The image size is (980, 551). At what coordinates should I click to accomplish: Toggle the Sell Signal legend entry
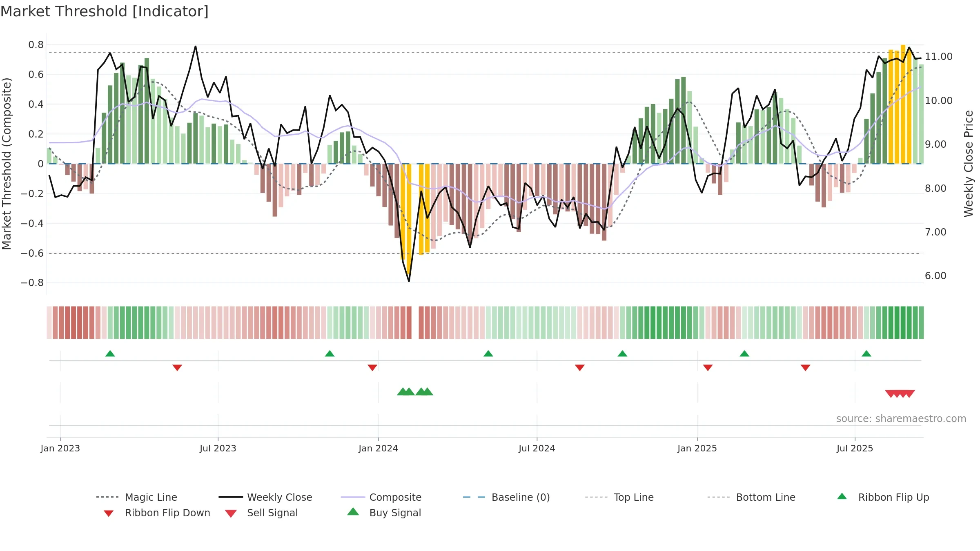[261, 513]
